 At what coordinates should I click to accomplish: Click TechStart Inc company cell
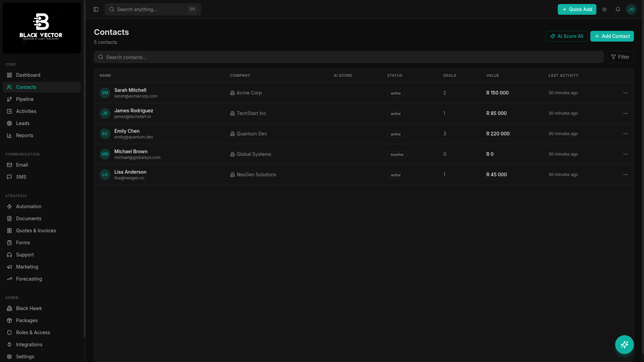[x=248, y=113]
